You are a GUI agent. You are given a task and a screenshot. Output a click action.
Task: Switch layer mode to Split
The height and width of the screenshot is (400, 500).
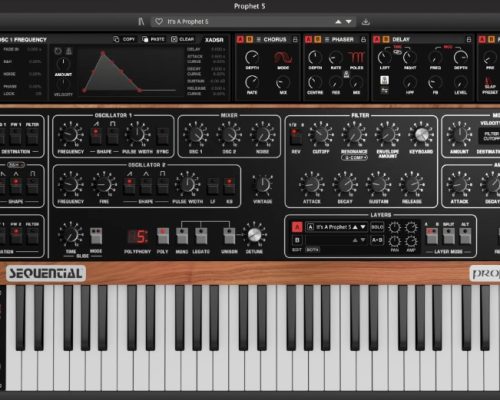(449, 236)
